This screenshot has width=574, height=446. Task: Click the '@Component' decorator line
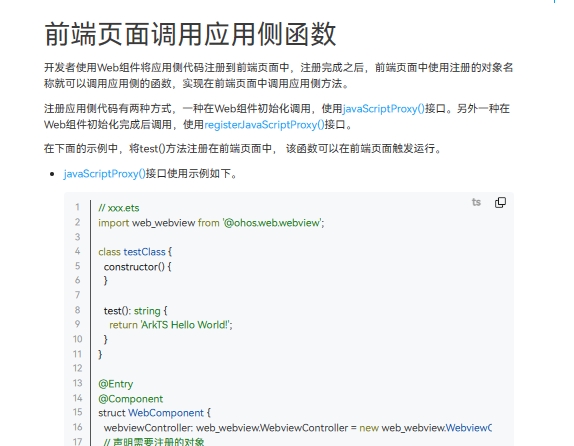[x=131, y=399]
